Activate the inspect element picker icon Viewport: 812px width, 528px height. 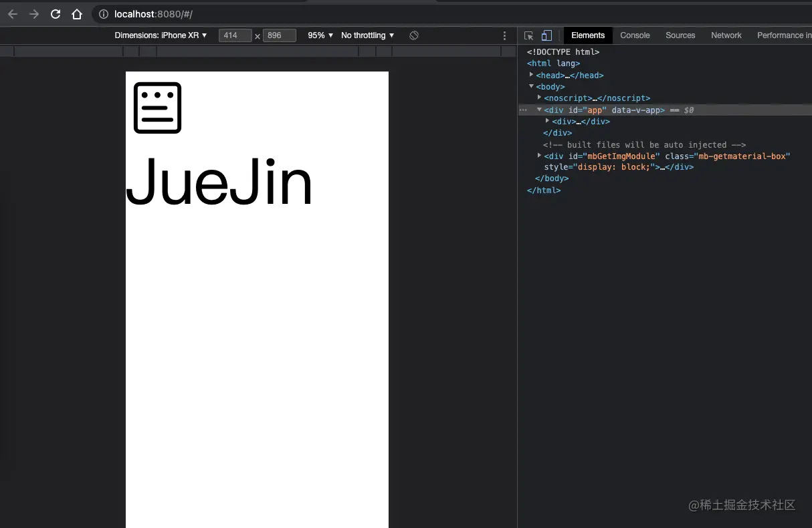click(529, 35)
